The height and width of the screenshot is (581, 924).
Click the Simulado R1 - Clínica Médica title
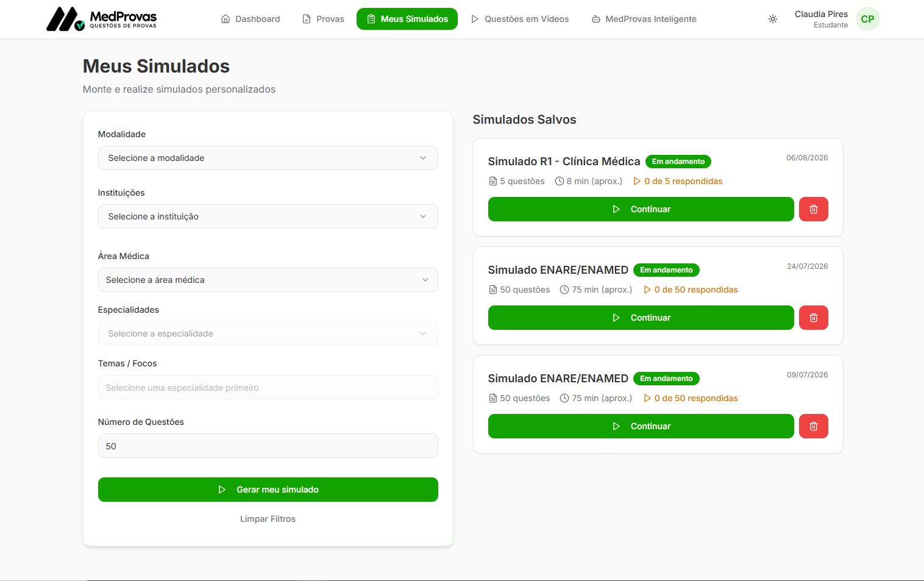click(564, 162)
